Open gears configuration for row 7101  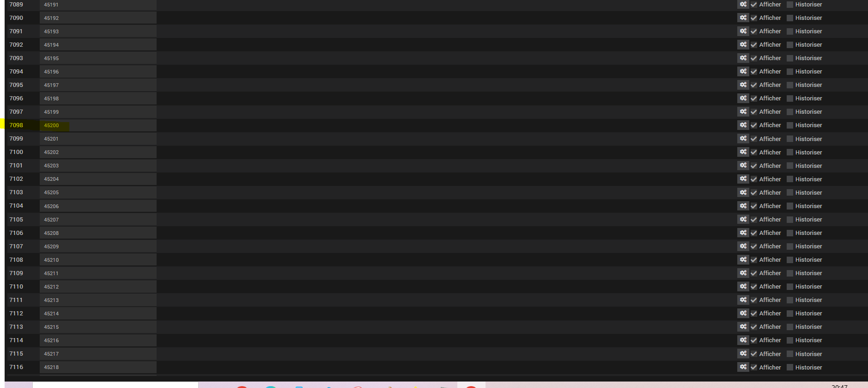click(x=743, y=165)
